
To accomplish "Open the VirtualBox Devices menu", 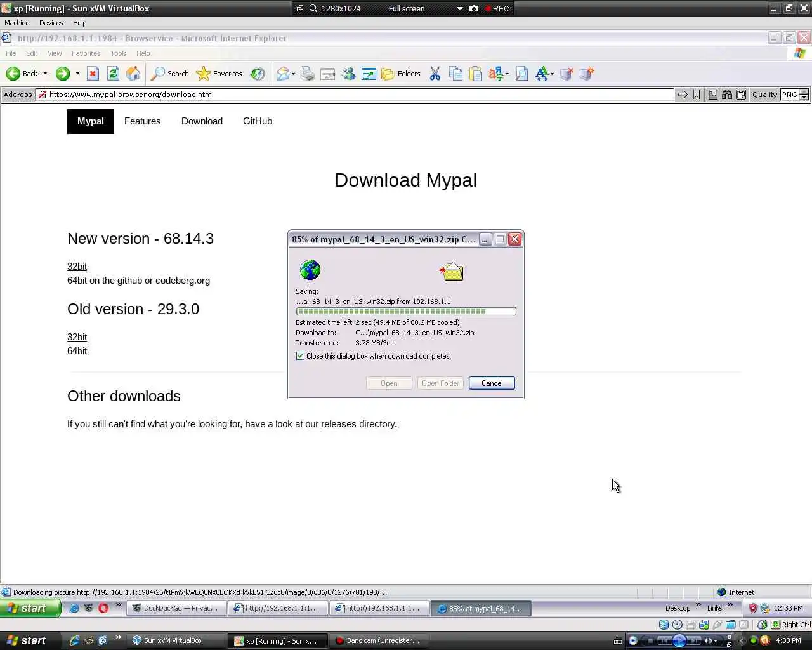I will [51, 23].
